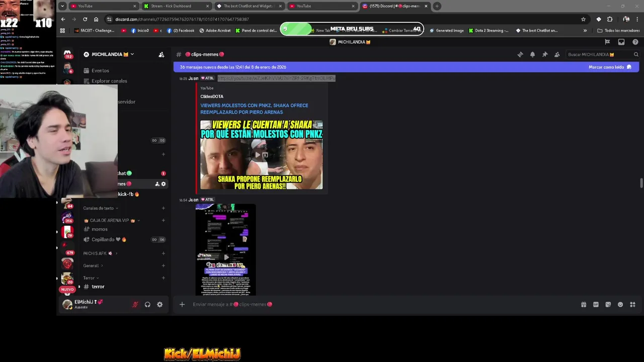Open apps launcher in message bar
This screenshot has height=362, width=644.
point(633,304)
